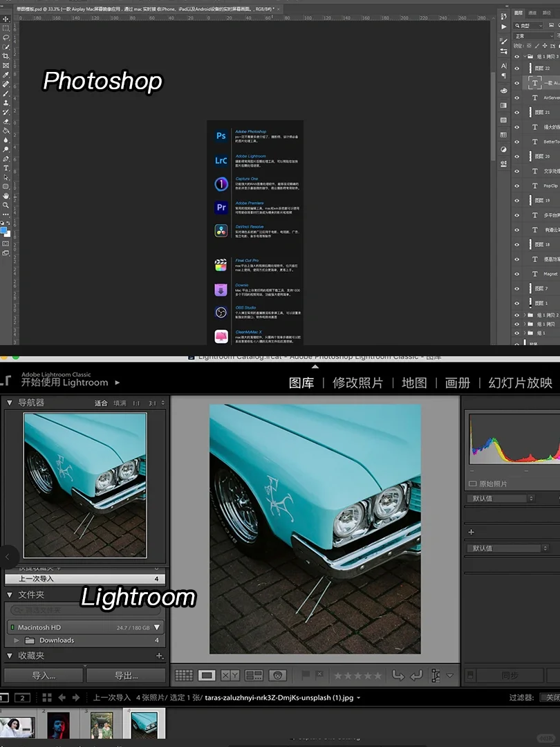This screenshot has width=560, height=747.
Task: Set photo star rating in toolbar
Action: click(x=357, y=676)
